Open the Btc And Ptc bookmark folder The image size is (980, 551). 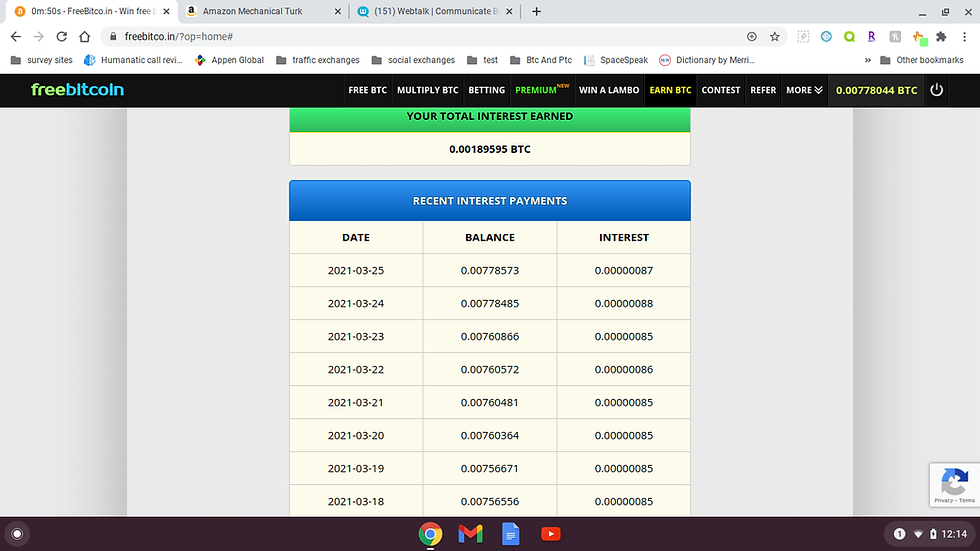pyautogui.click(x=541, y=60)
